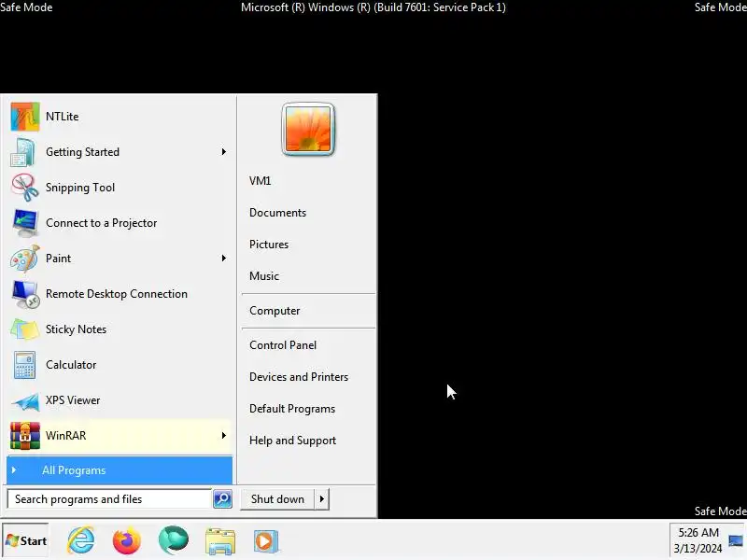Click the user account flower picture

point(308,129)
